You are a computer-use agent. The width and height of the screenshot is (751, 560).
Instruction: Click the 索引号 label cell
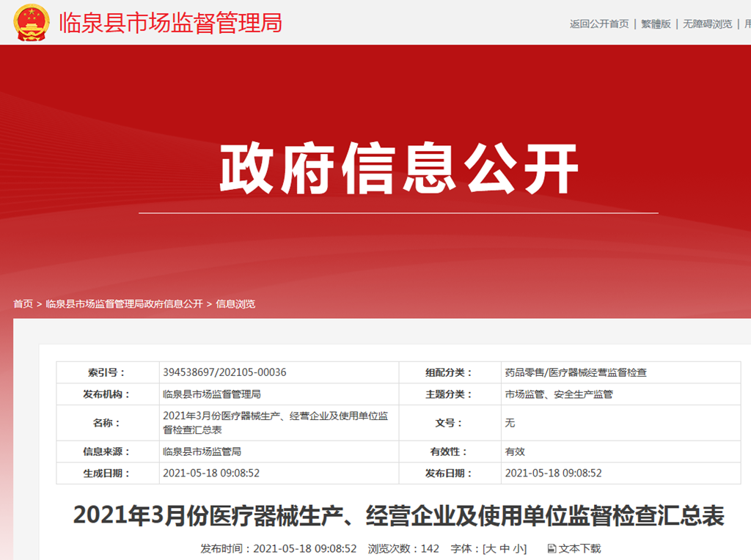pos(108,372)
